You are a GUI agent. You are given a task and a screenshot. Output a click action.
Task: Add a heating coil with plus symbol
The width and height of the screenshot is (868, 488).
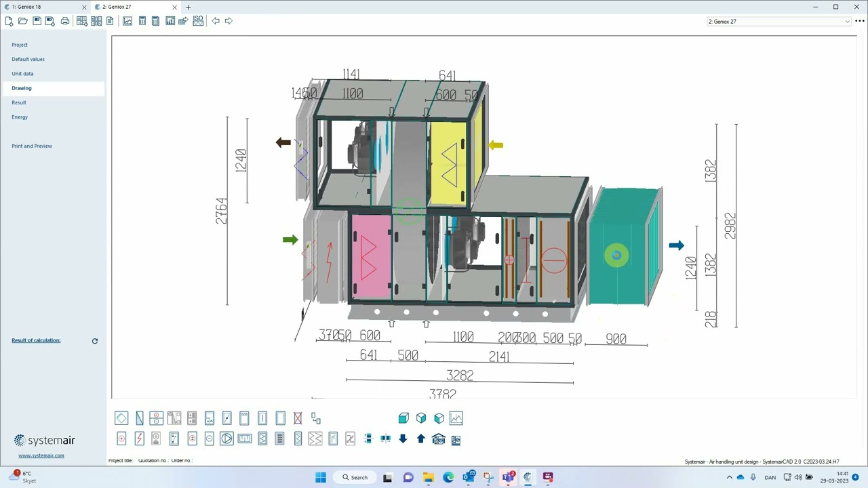click(121, 439)
